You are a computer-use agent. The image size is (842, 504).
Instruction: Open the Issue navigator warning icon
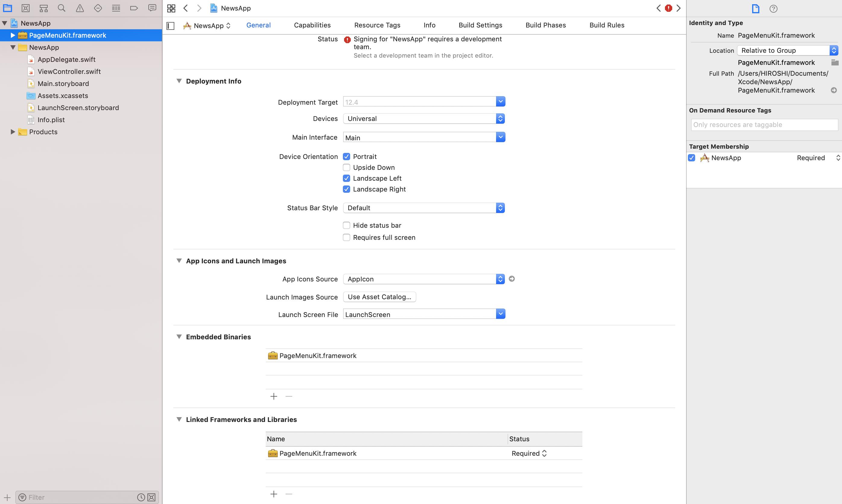tap(80, 8)
